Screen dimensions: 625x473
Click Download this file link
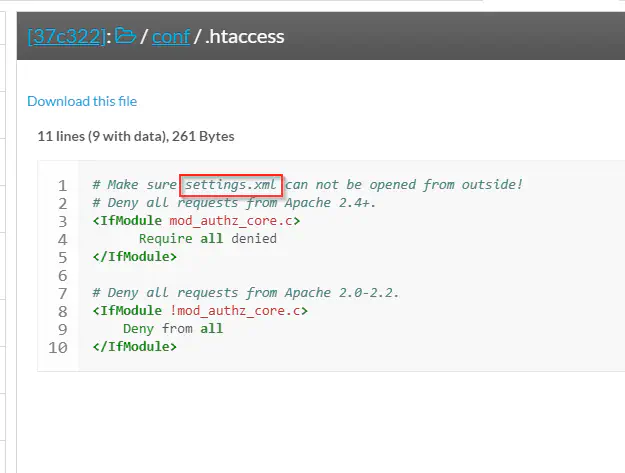[82, 101]
